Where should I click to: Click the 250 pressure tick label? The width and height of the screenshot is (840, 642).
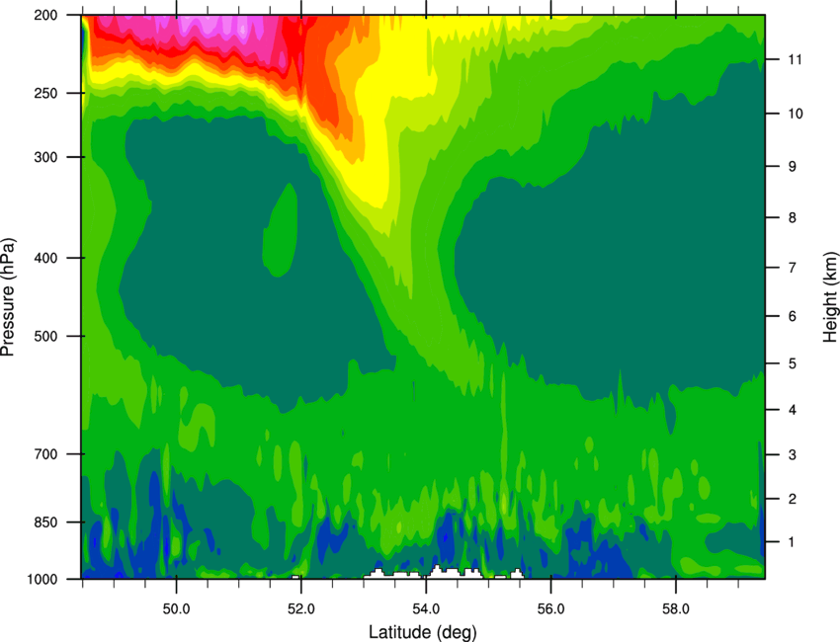tap(45, 93)
